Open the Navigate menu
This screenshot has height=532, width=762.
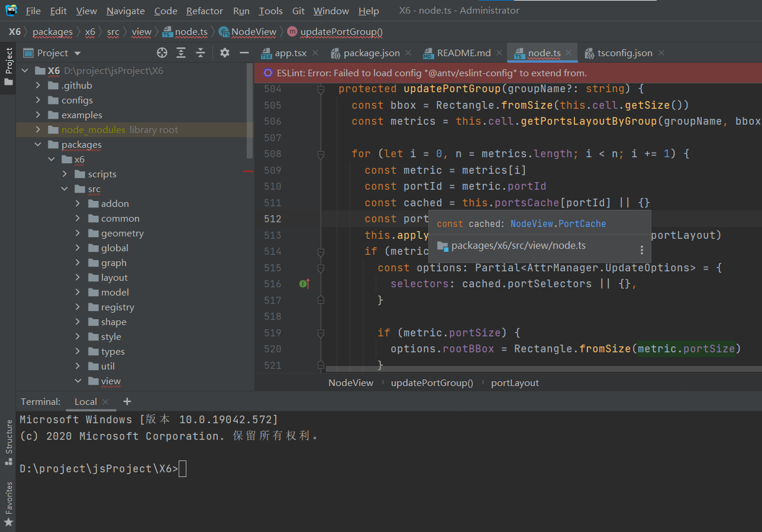pos(125,11)
